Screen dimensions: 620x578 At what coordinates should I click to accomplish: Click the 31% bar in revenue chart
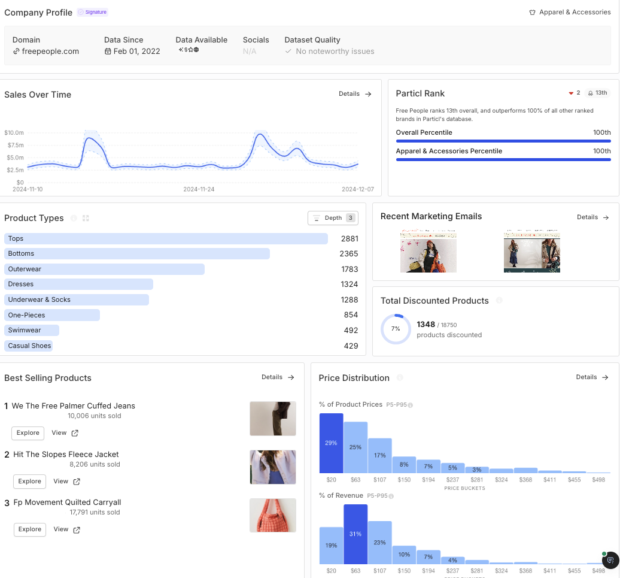(x=355, y=534)
